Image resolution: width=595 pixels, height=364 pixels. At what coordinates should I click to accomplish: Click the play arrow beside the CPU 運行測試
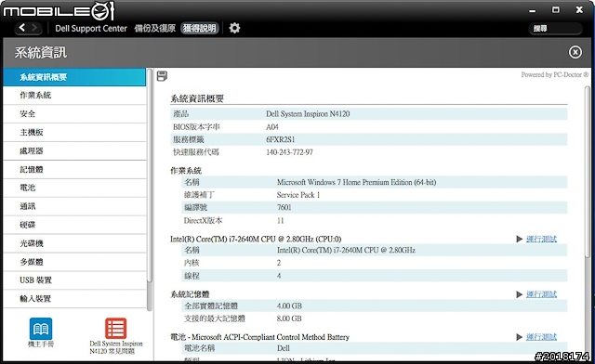[519, 239]
